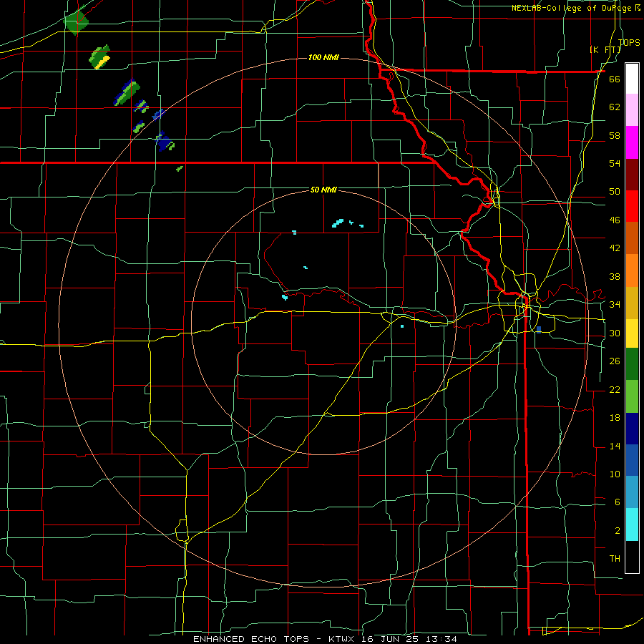
Task: Click the legend value 30
Action: [x=615, y=333]
